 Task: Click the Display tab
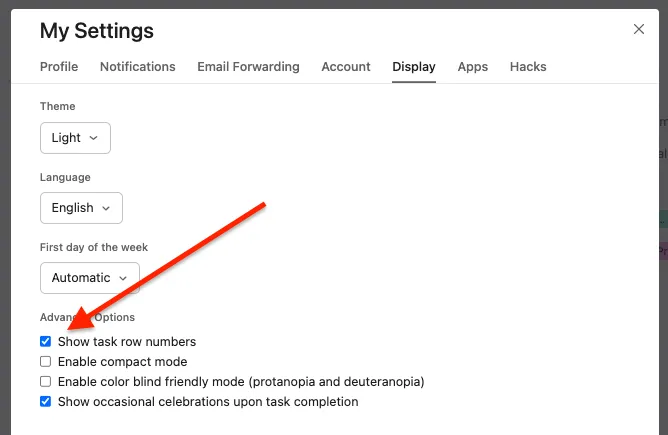(x=414, y=67)
